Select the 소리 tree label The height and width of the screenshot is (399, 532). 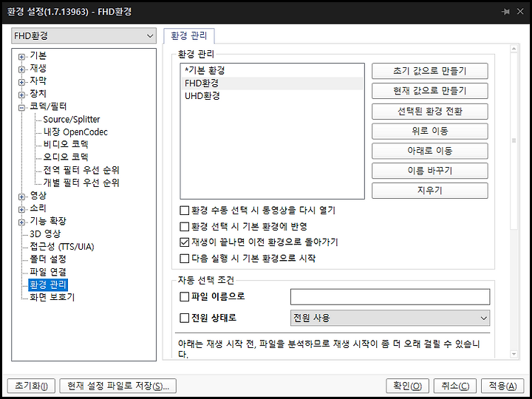[x=38, y=208]
